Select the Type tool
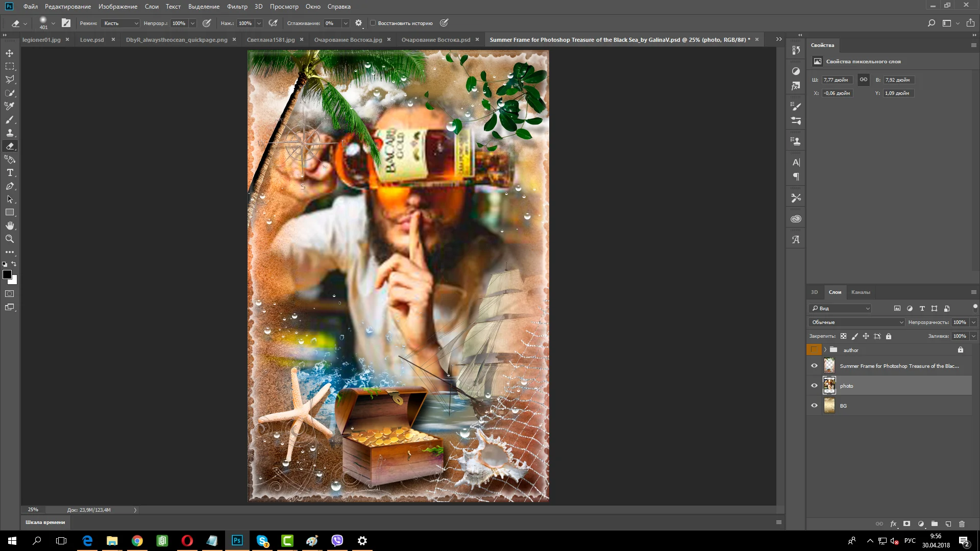Screen dimensions: 980x551 [x=10, y=173]
